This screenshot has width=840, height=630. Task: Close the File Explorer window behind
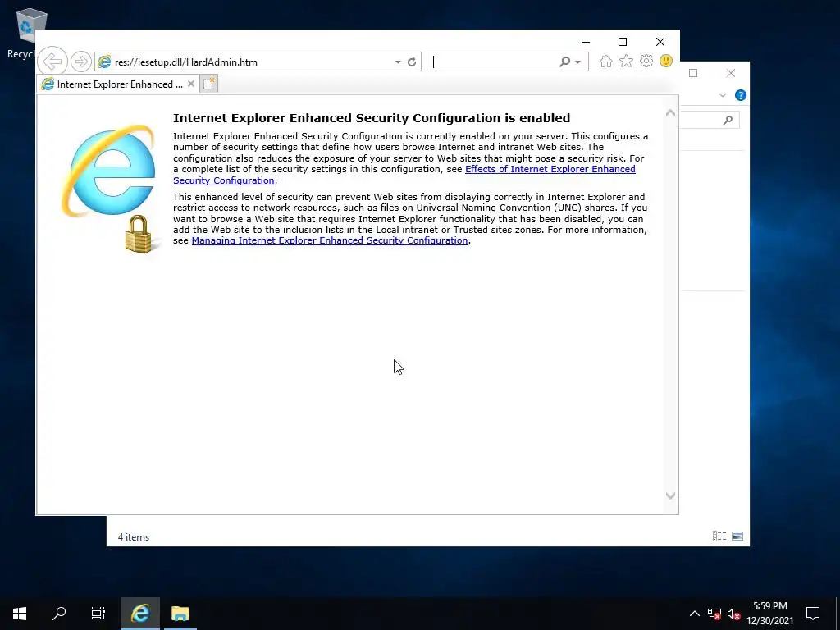click(731, 73)
